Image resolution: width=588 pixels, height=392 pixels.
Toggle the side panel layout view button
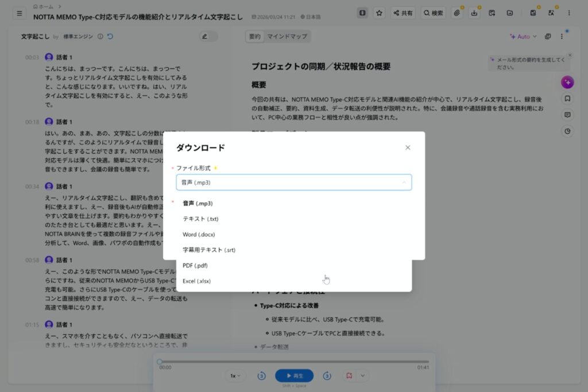click(362, 13)
